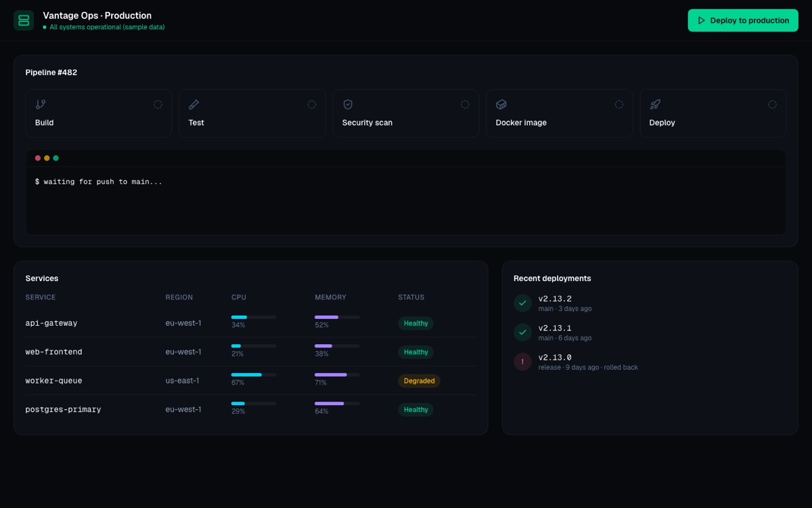Click the CPU column header
Image resolution: width=812 pixels, height=508 pixels.
click(239, 297)
